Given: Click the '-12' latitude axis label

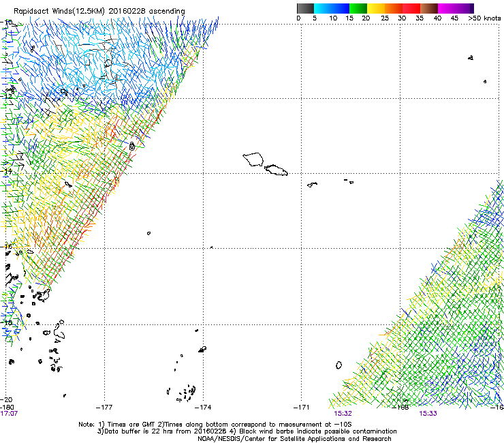Looking at the screenshot, I should tap(7, 96).
